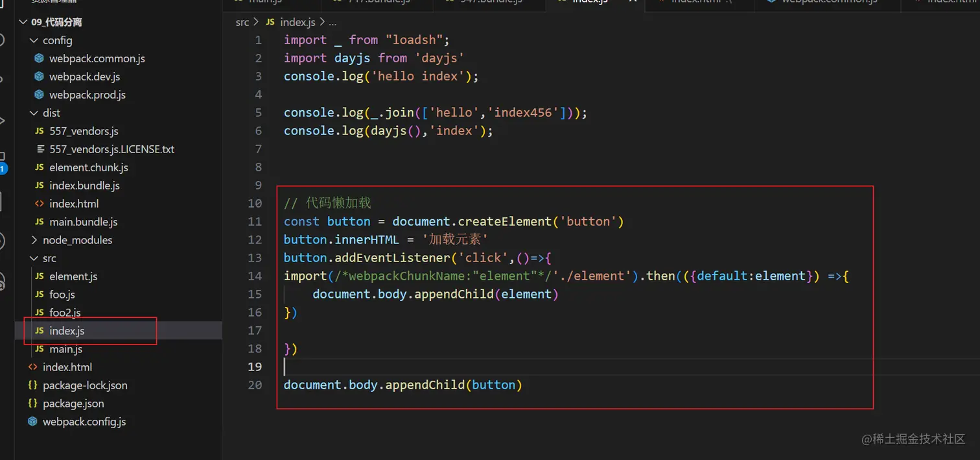
Task: Open main.js in the src folder
Action: 65,349
